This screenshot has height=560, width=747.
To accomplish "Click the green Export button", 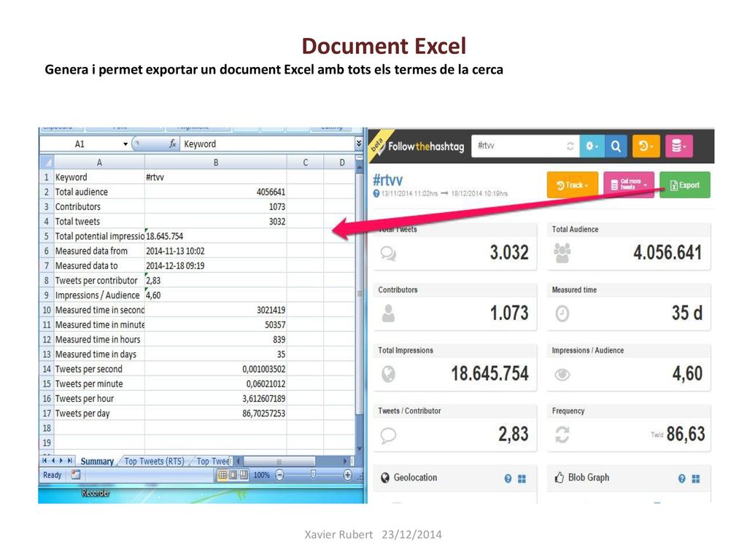I will (x=685, y=184).
